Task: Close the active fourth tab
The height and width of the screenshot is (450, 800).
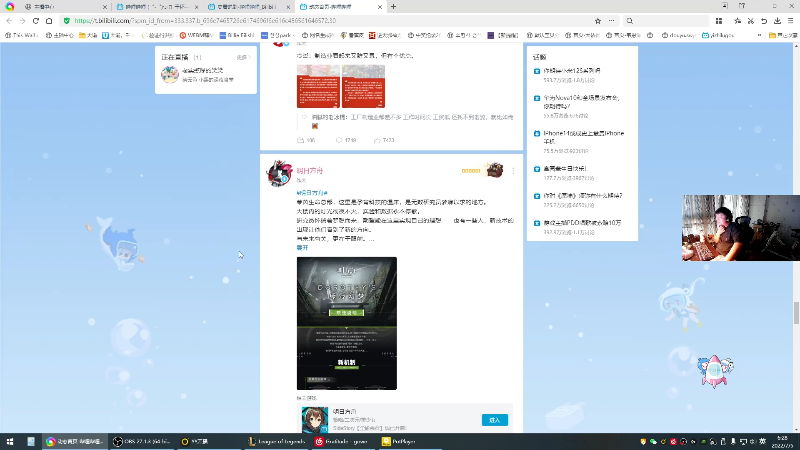Action: click(x=380, y=7)
